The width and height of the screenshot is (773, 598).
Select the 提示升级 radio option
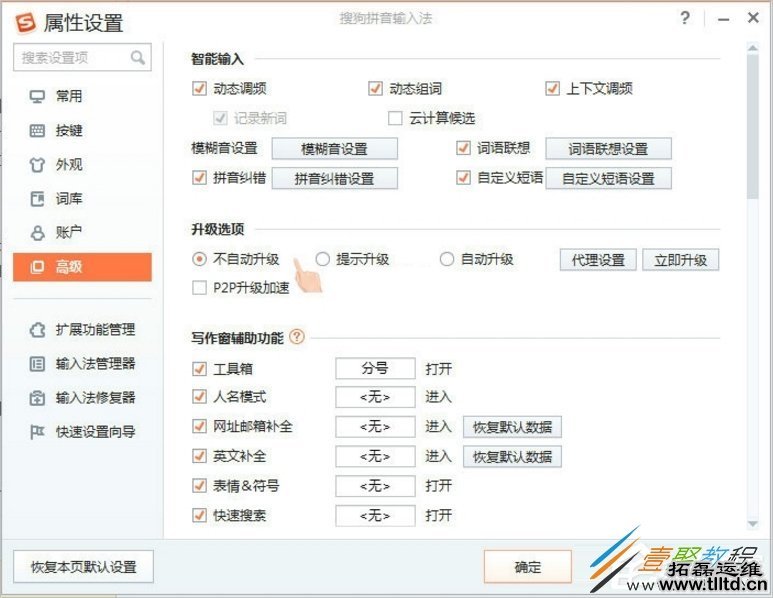322,259
